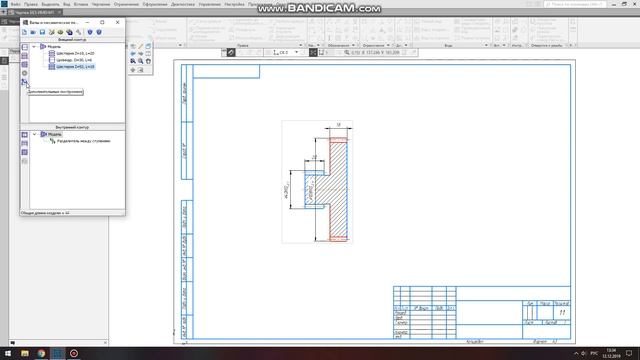Screen dimensions: 640x360
Task: Click dimension value 18 above gear drawing
Action: pos(338,124)
